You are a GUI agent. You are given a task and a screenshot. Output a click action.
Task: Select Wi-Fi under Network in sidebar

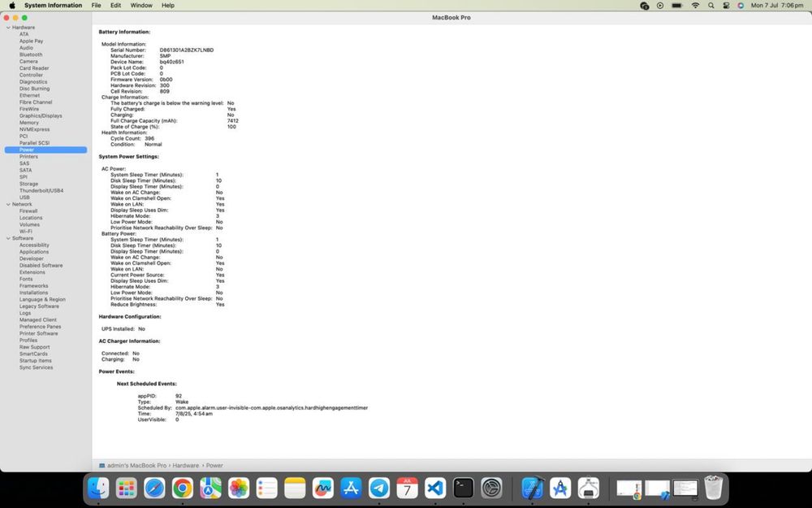tap(25, 231)
